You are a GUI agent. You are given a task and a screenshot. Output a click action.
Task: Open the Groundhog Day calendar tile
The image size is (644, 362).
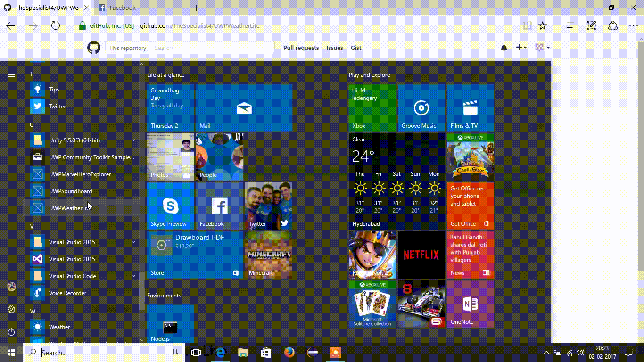(171, 108)
